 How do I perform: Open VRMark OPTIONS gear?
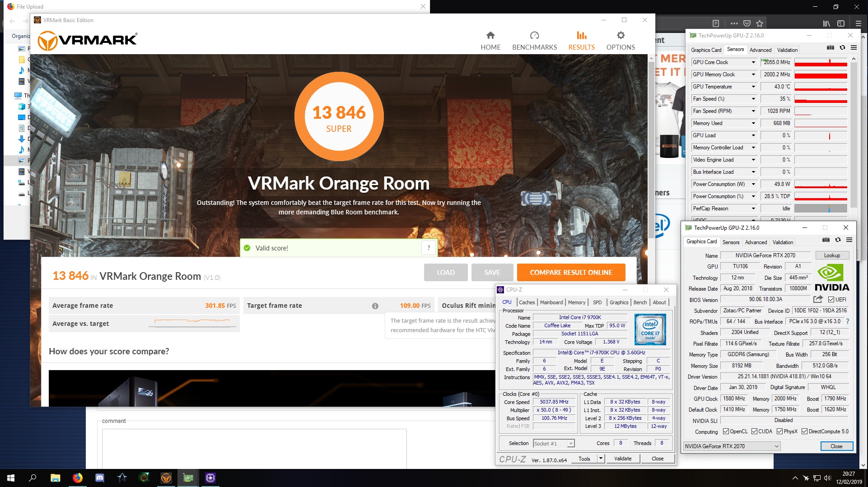pyautogui.click(x=621, y=41)
